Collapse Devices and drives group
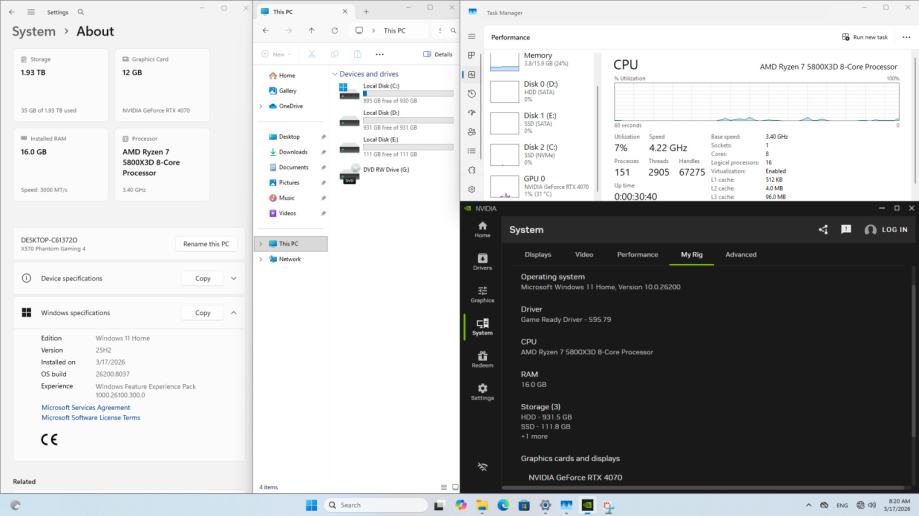Screen dimensions: 919x516 tap(335, 74)
